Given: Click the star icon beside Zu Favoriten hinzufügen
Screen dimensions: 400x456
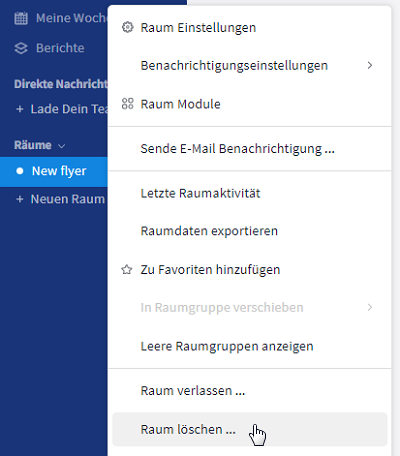Looking at the screenshot, I should pos(127,269).
